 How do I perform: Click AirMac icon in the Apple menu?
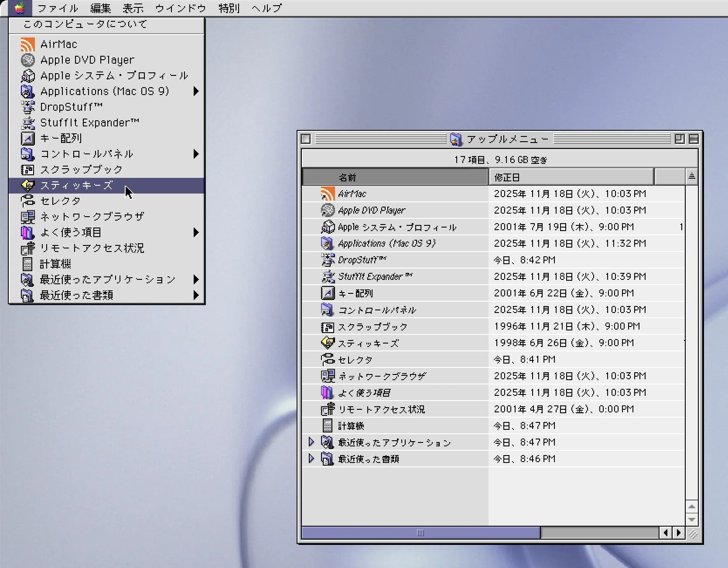click(27, 44)
